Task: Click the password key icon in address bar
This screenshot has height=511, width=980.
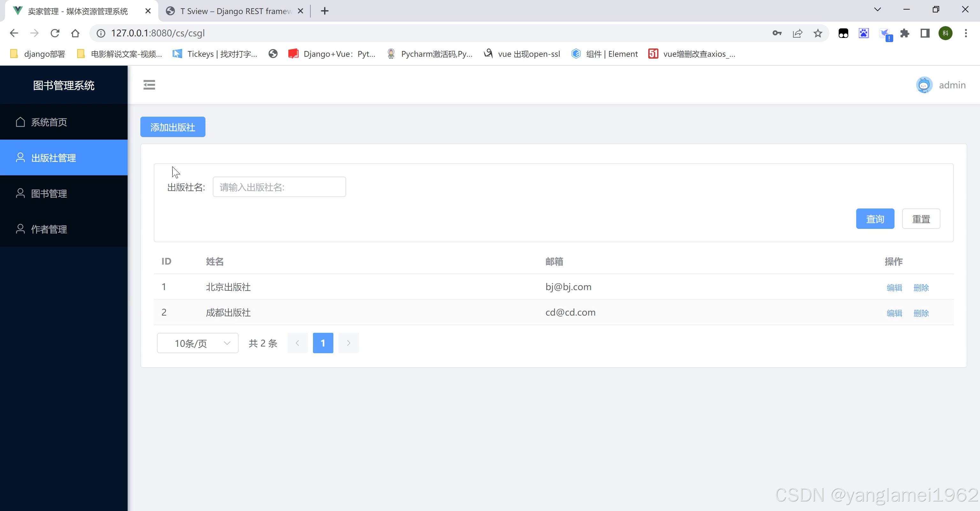Action: pyautogui.click(x=777, y=33)
